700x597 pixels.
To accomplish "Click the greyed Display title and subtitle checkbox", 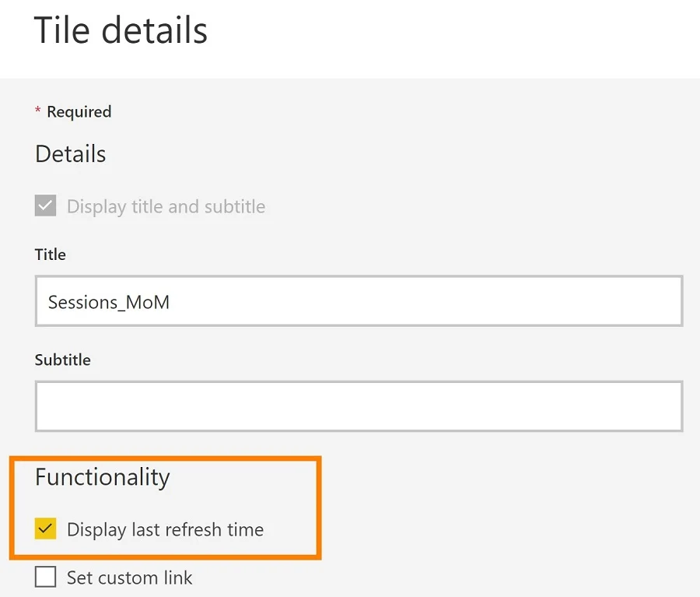I will point(46,206).
